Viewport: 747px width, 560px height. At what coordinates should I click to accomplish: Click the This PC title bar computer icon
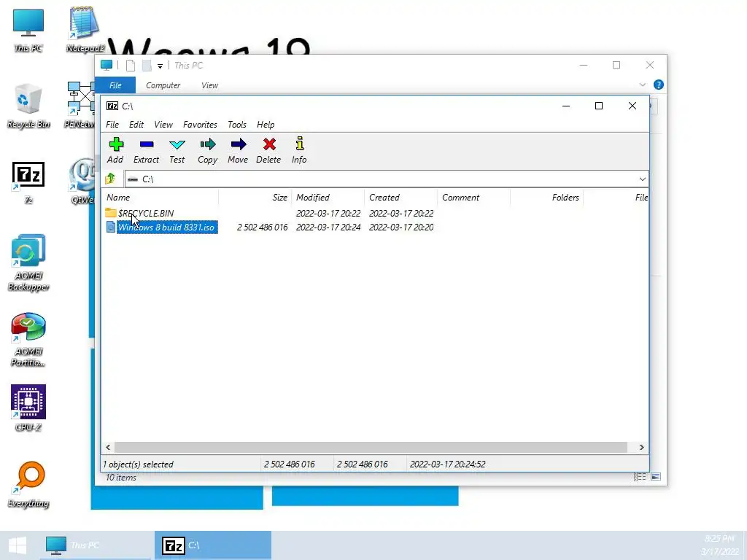[x=107, y=65]
